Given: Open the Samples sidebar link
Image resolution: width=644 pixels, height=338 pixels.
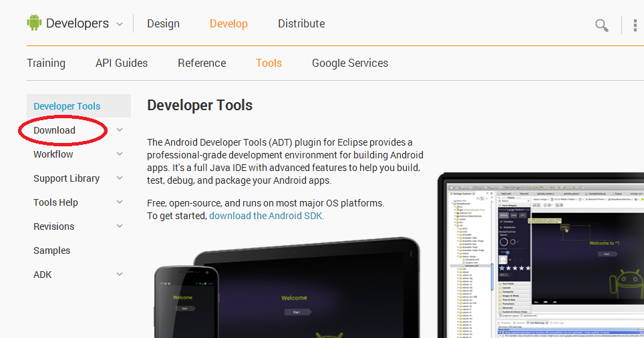Looking at the screenshot, I should [51, 250].
